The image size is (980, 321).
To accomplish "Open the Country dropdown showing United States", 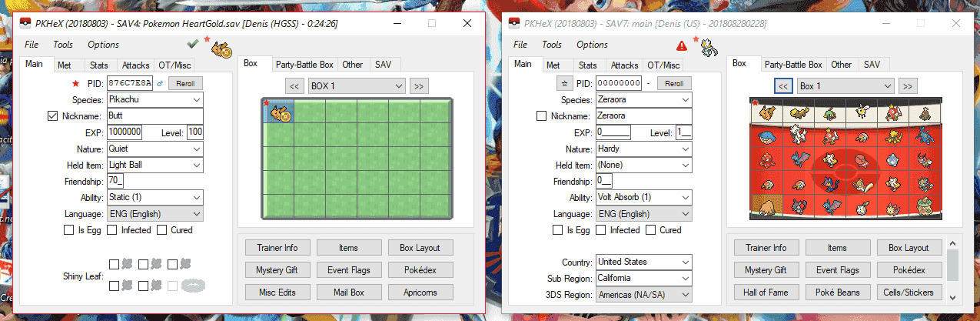I will 643,262.
